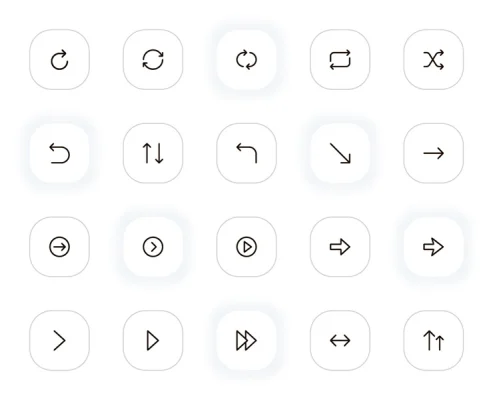Choose the turn-left corner arrow icon
This screenshot has width=493, height=400.
[246, 153]
